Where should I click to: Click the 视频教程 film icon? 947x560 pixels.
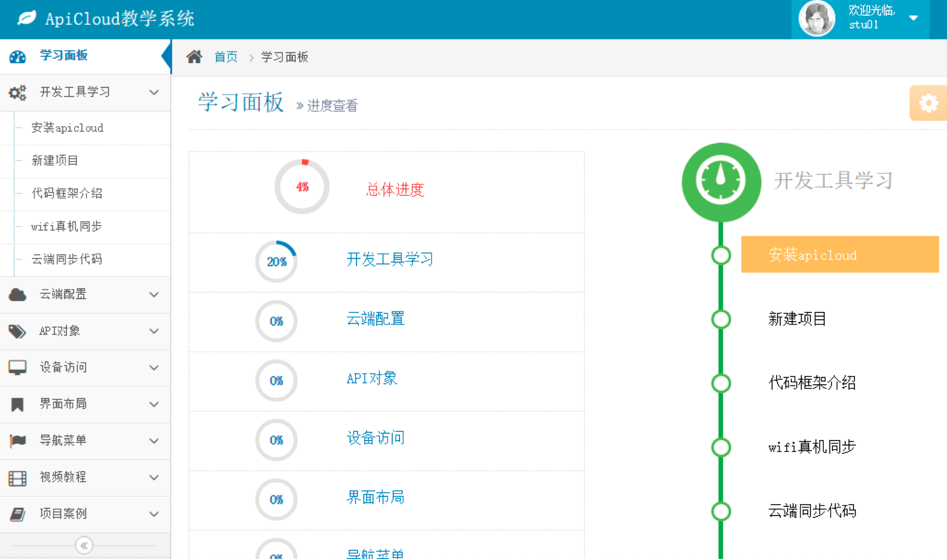click(x=18, y=478)
